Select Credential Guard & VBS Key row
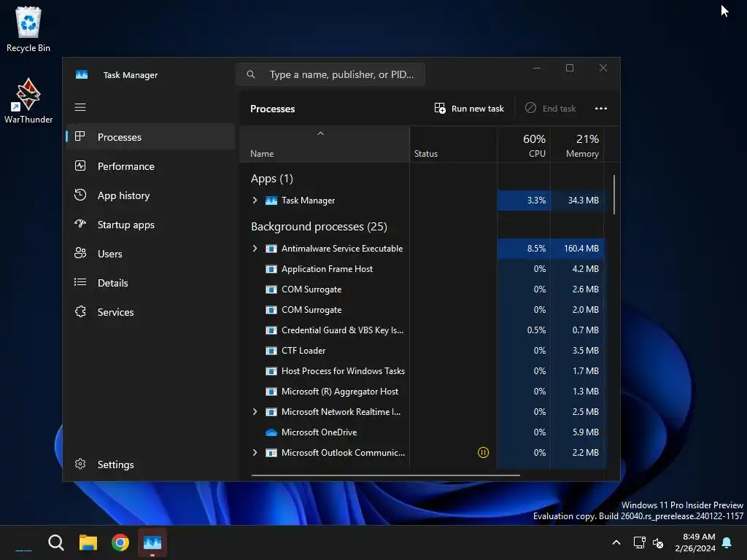This screenshot has width=747, height=560. point(422,330)
